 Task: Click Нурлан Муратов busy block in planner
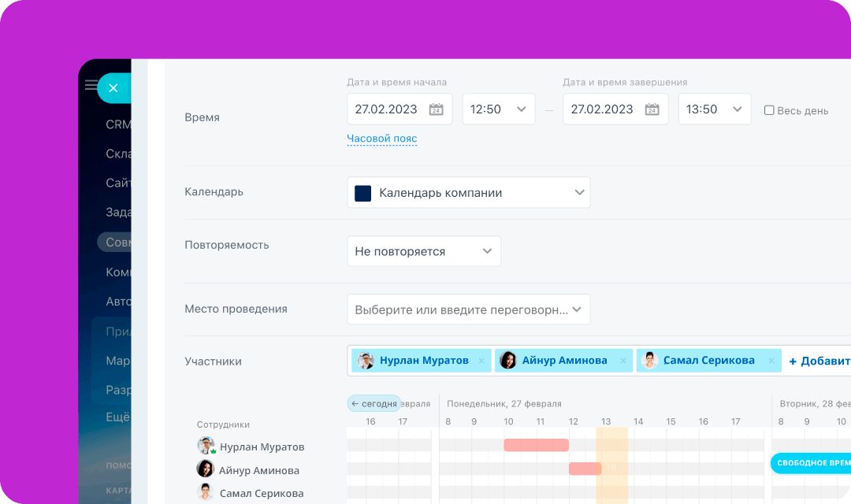[x=537, y=446]
